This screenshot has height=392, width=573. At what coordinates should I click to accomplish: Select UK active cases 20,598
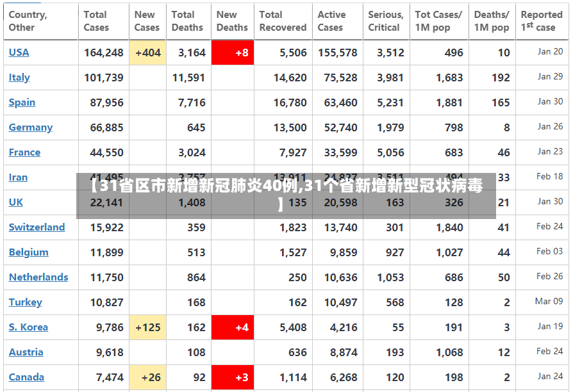340,202
